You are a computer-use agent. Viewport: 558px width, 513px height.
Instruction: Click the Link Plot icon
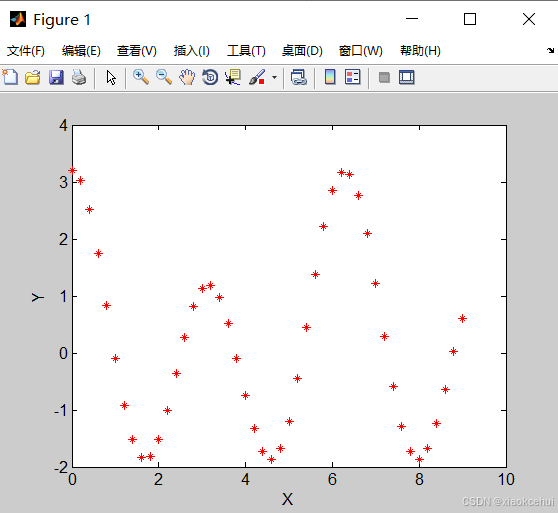click(x=299, y=77)
